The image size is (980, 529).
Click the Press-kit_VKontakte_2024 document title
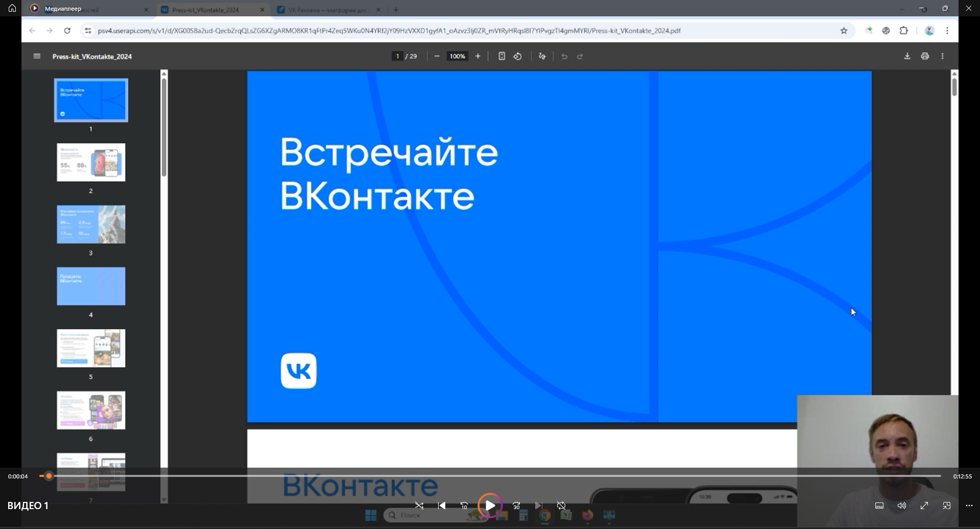point(92,57)
